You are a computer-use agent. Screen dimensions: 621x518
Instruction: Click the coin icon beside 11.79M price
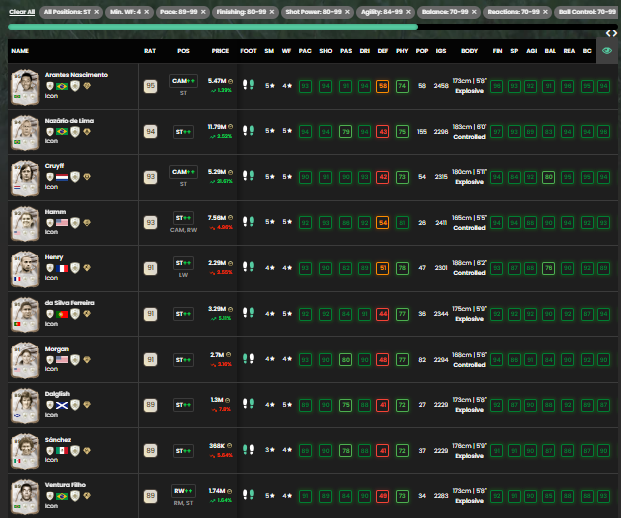(x=230, y=127)
